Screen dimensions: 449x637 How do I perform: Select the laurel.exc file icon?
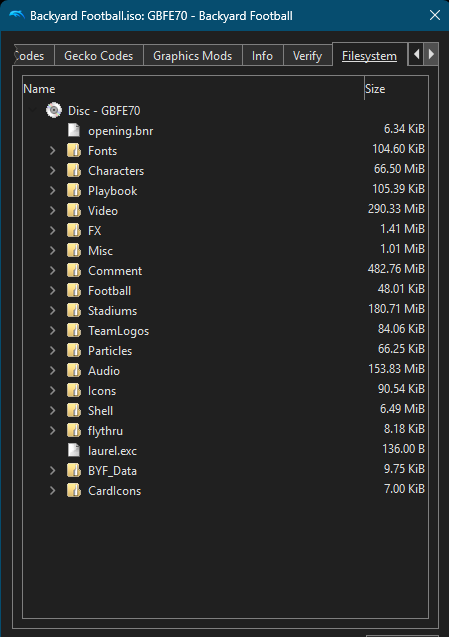(74, 450)
